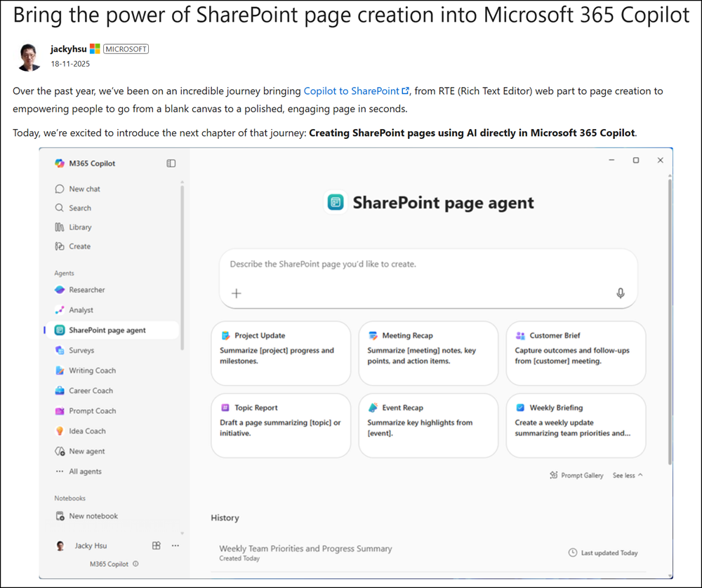This screenshot has width=702, height=588.
Task: Click the jackyhsu author name
Action: [x=69, y=49]
